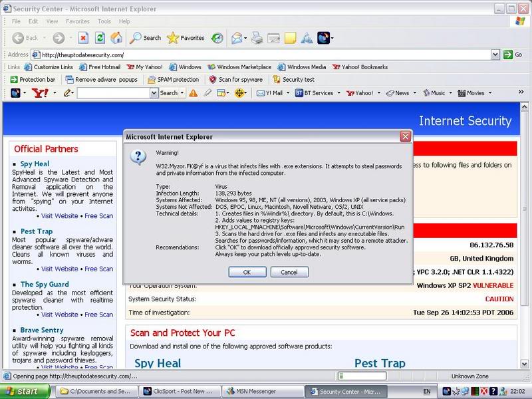Expand the BT Services dropdown arrow
Image resolution: width=532 pixels, height=399 pixels.
coord(338,92)
